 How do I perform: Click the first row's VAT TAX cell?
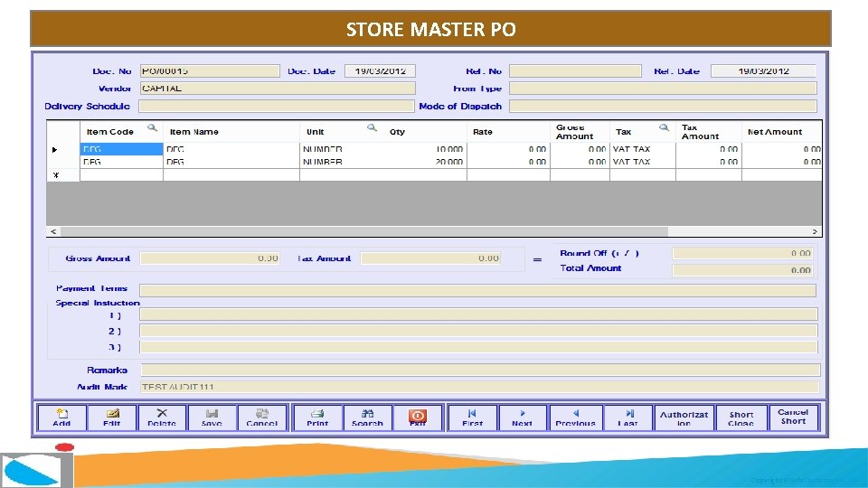pos(642,149)
